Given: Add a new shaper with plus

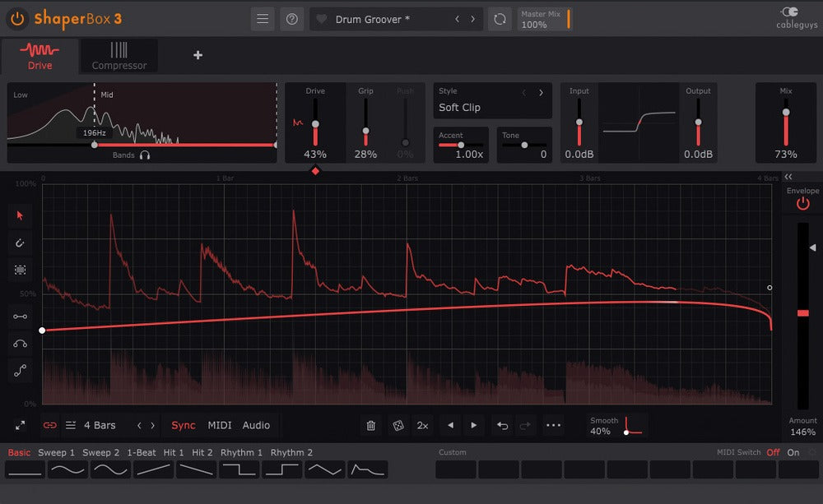Looking at the screenshot, I should click(x=198, y=55).
